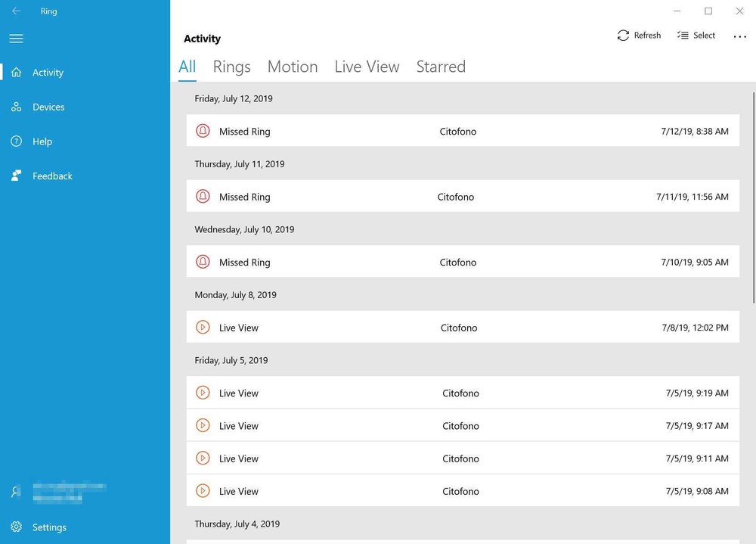Switch to the Rings tab

[231, 67]
